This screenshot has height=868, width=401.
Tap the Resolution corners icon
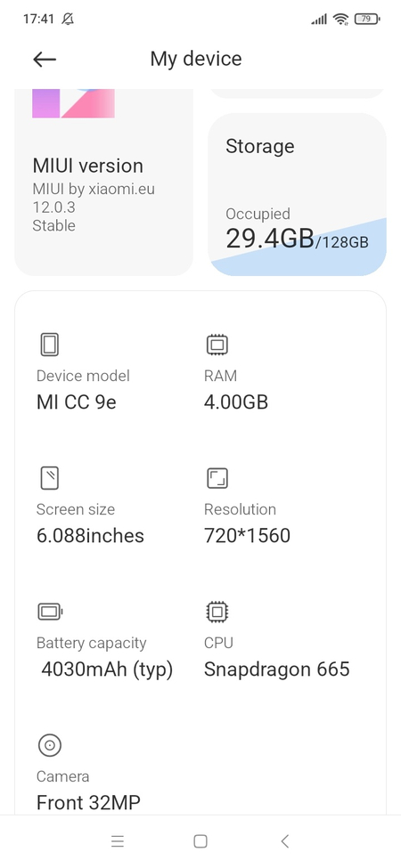pos(217,478)
